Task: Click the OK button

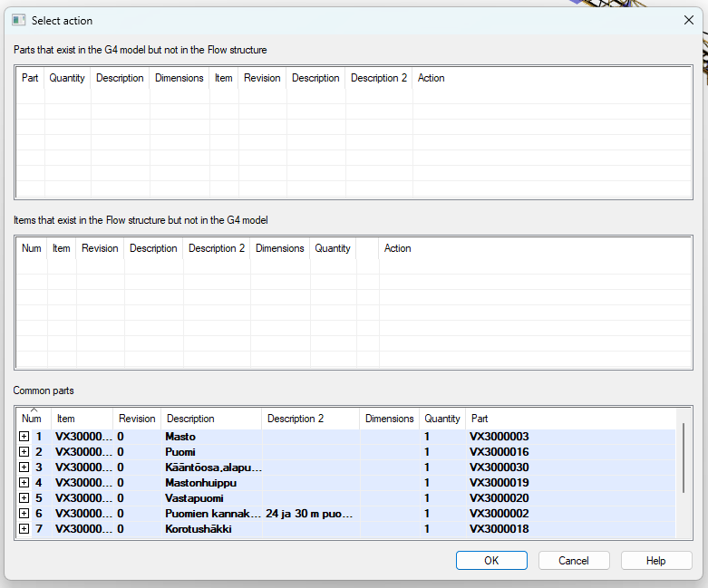Action: pos(491,561)
